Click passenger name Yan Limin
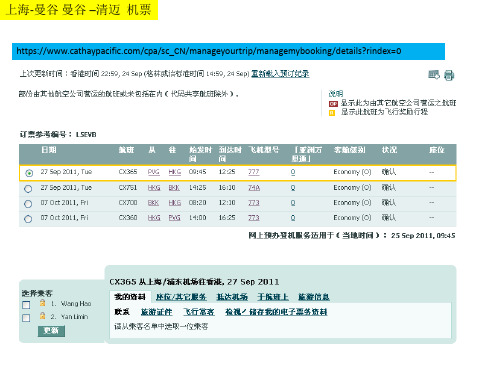Viewport: 500px width, 375px height. click(x=74, y=317)
